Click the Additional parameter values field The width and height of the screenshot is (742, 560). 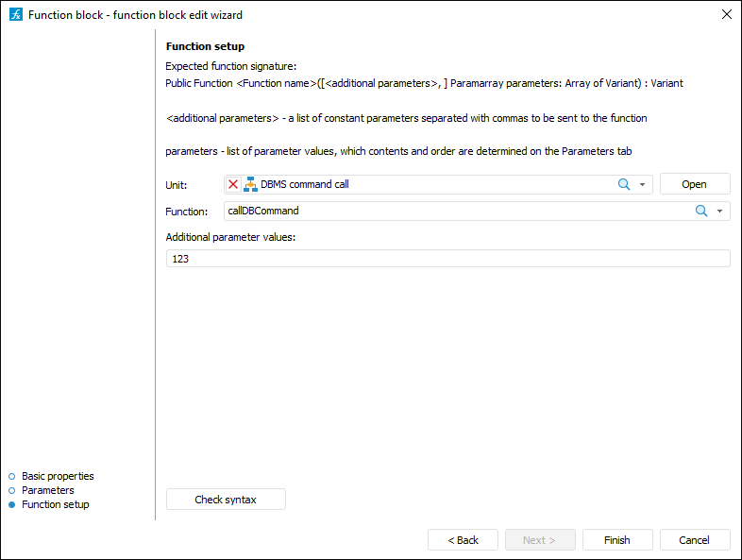pyautogui.click(x=447, y=259)
